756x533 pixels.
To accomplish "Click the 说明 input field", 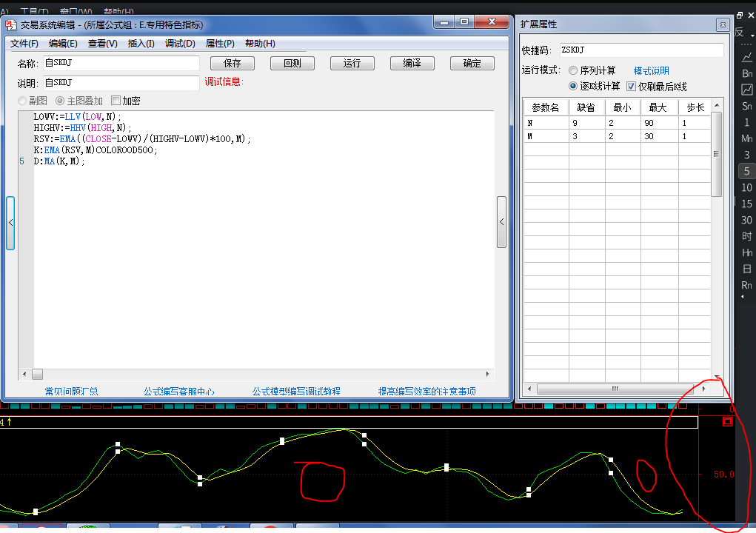I will (121, 83).
